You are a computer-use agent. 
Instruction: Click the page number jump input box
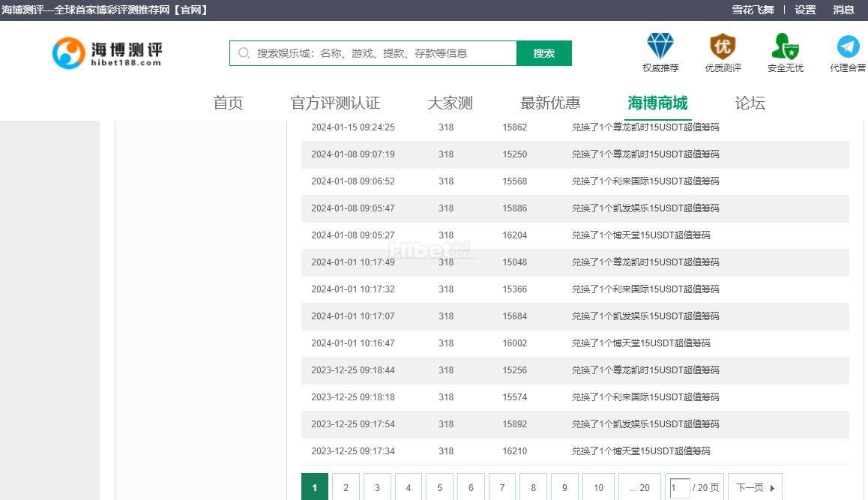(679, 487)
